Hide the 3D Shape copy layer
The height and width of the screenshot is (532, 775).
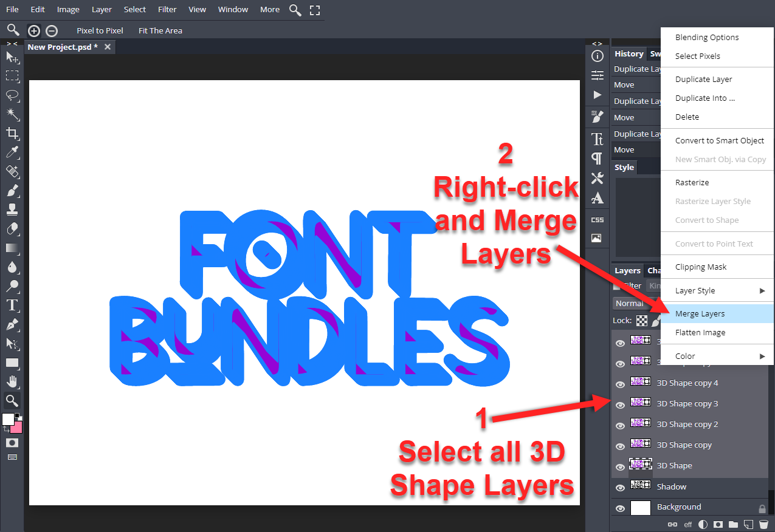(x=620, y=446)
